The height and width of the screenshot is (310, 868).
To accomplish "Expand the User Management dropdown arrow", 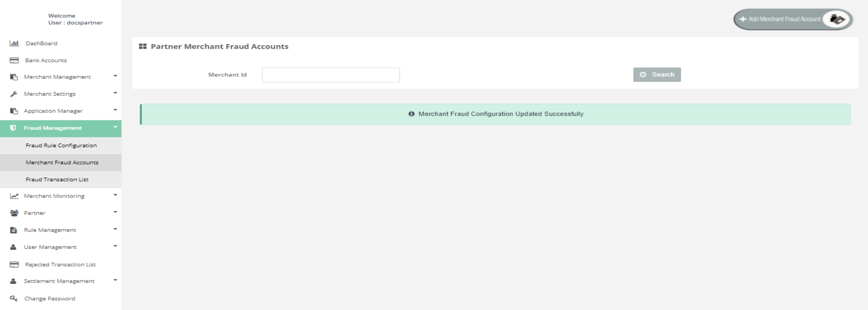I will pyautogui.click(x=115, y=246).
